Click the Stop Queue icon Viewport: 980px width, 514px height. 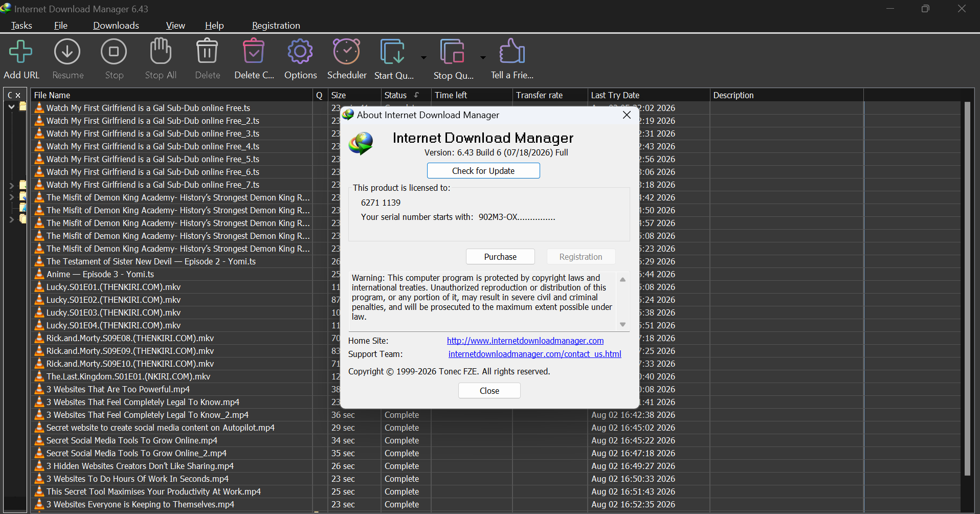(x=452, y=52)
